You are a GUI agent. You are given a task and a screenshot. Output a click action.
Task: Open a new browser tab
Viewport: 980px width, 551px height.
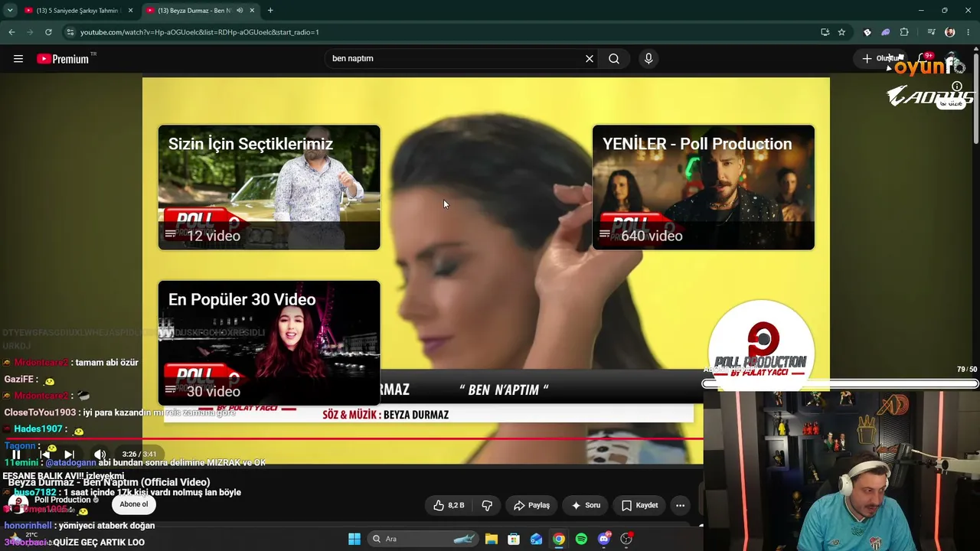(270, 11)
